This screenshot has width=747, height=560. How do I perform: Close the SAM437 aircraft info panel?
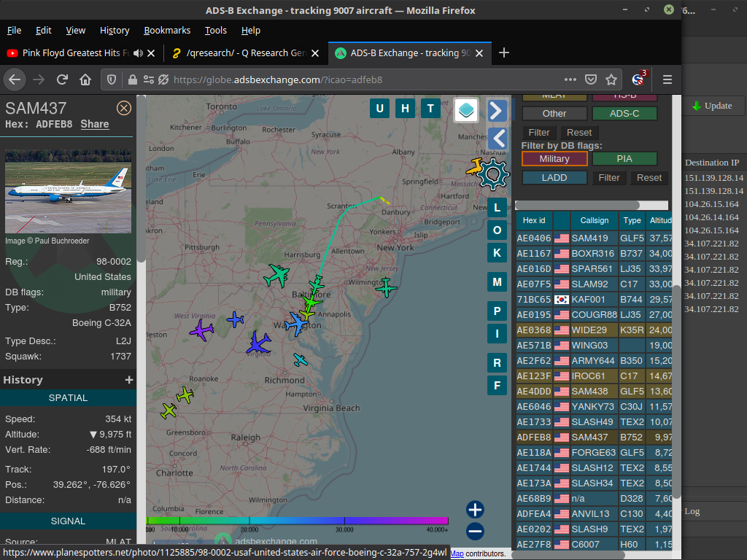124,108
